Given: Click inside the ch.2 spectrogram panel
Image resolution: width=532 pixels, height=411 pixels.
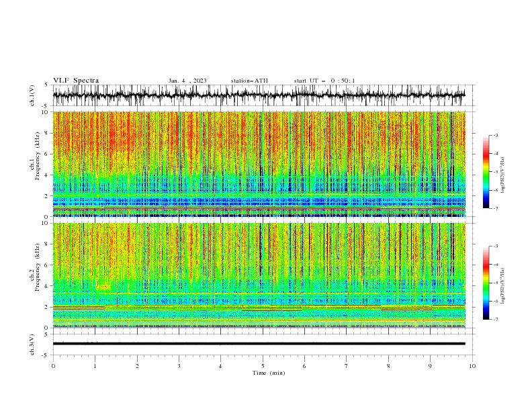Looking at the screenshot, I should 259,275.
